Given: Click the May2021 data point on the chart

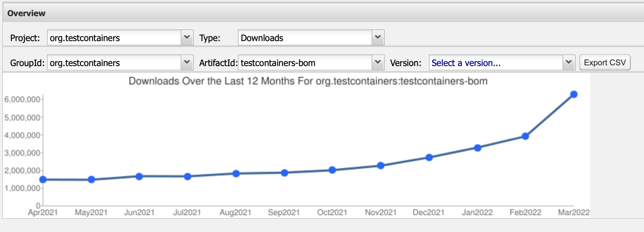Looking at the screenshot, I should coord(91,180).
